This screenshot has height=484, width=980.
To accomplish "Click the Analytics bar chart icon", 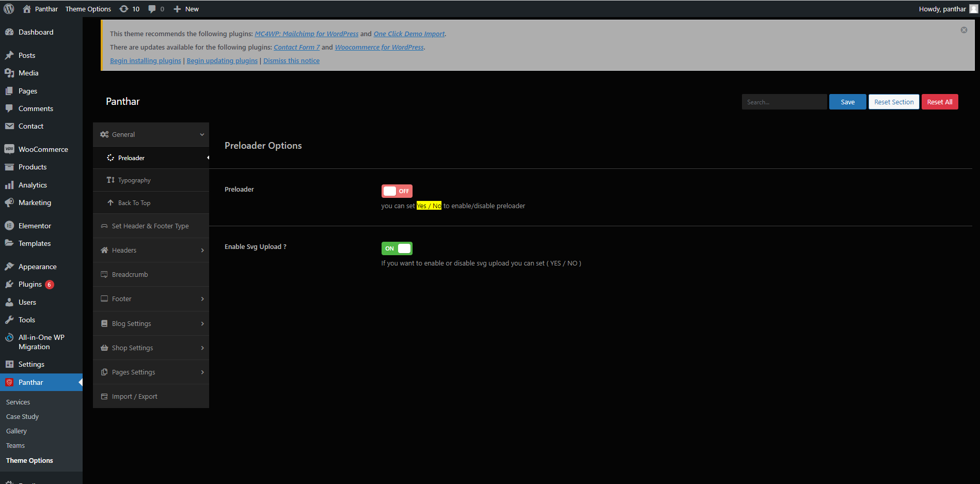I will pyautogui.click(x=9, y=185).
